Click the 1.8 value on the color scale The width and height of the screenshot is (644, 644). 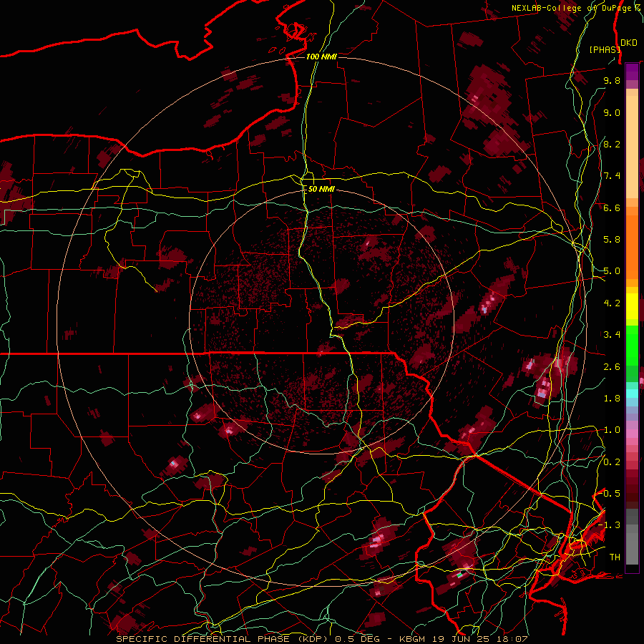pyautogui.click(x=612, y=399)
